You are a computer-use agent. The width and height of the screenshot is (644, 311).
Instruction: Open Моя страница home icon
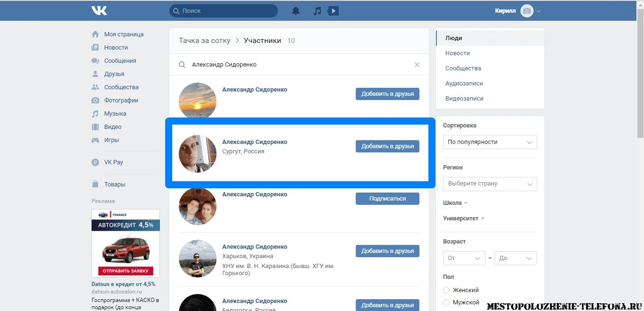coord(95,34)
